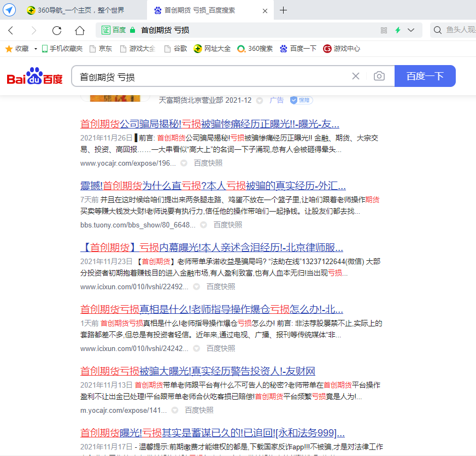This screenshot has height=456, width=476.
Task: Open 百度快照 for icixun 22492 result
Action: [221, 287]
